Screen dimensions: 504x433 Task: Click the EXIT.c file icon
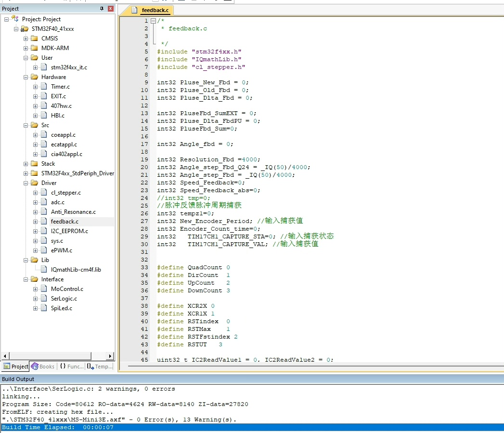tap(44, 96)
